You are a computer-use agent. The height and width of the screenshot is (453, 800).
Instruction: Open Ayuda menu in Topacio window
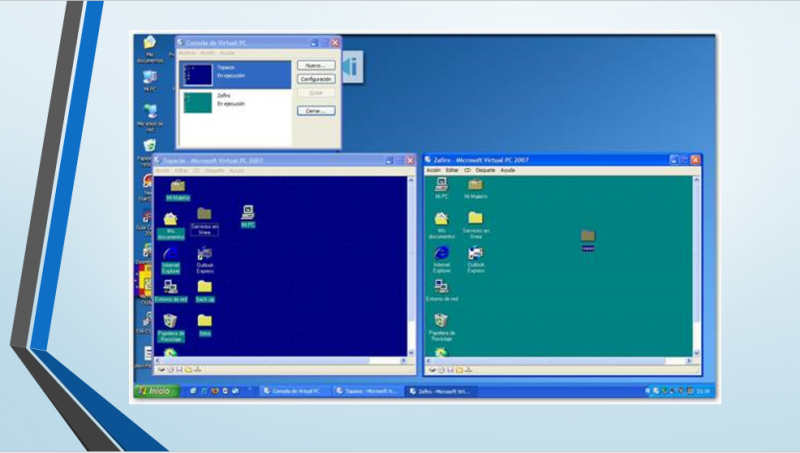pos(236,170)
